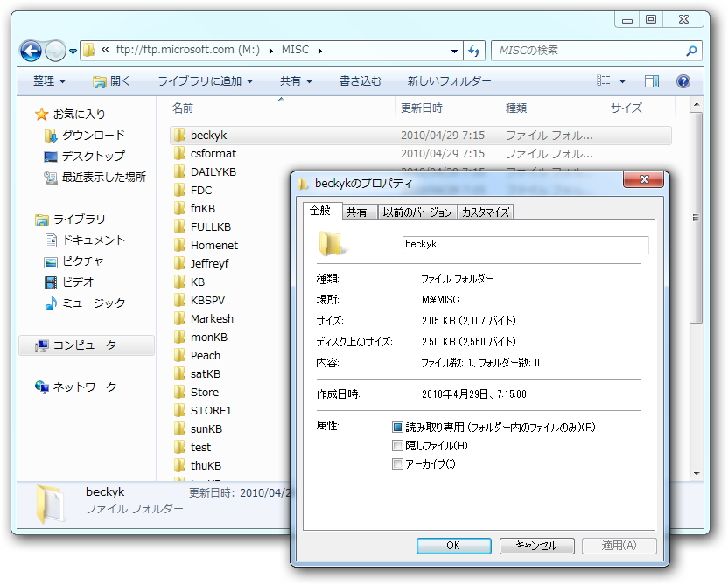Open recent locations arrow beside Forward button
The image size is (728, 585).
(73, 51)
